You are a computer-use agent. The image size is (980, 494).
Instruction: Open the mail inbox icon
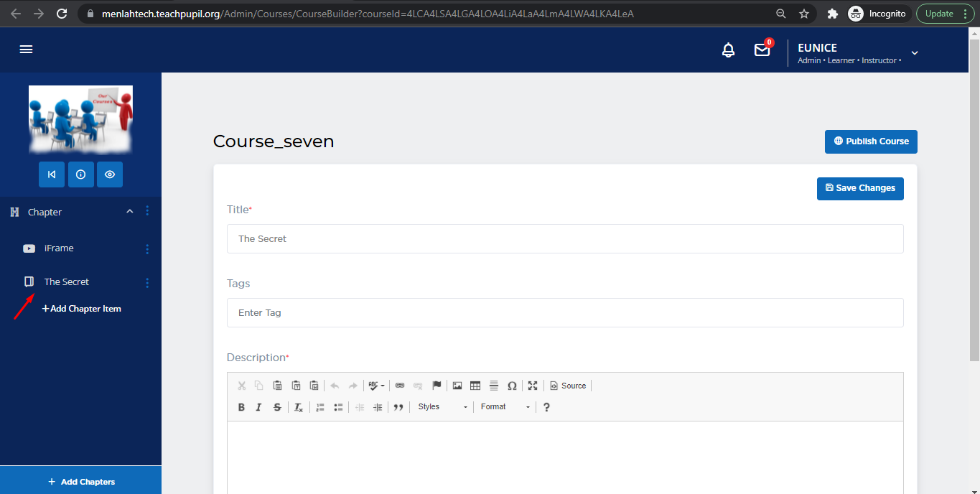pyautogui.click(x=762, y=50)
